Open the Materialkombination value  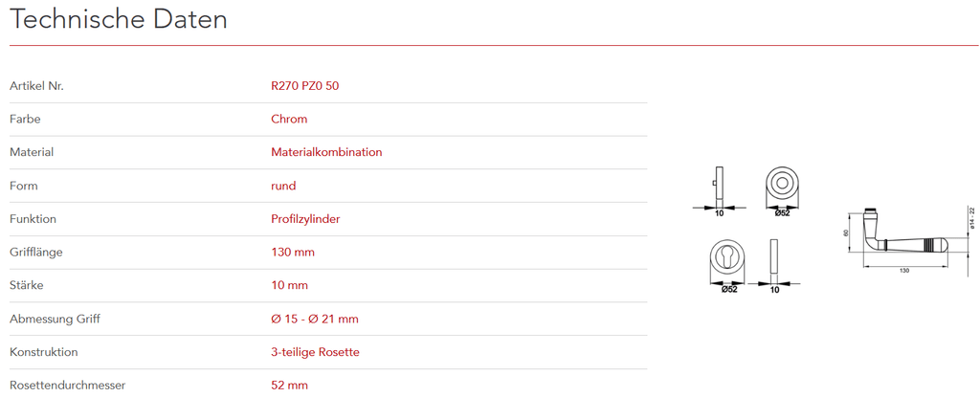pyautogui.click(x=326, y=152)
